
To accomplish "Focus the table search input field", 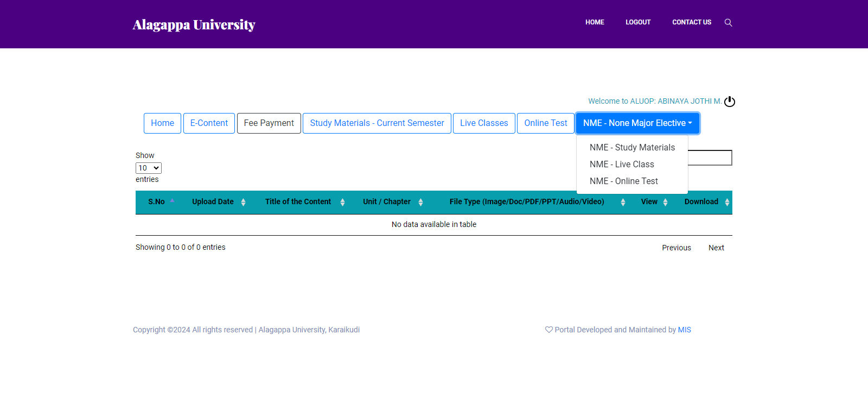I will [x=710, y=158].
